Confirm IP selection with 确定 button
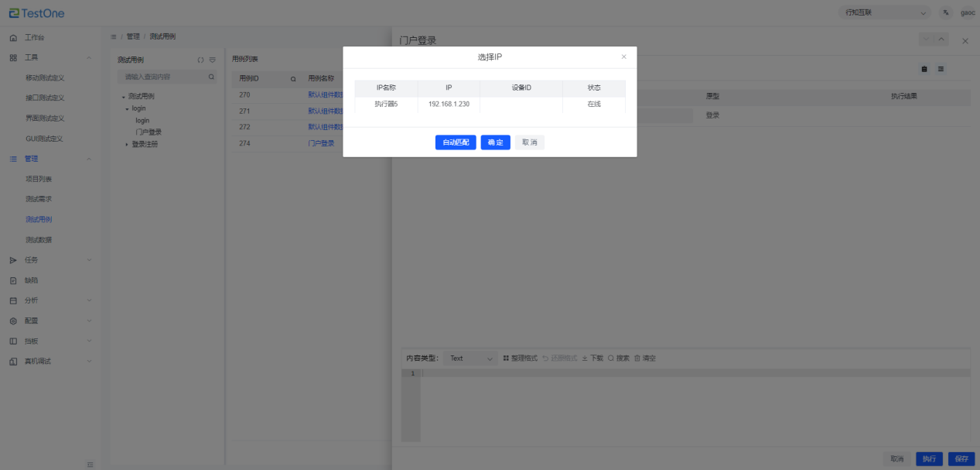980x470 pixels. (x=495, y=142)
